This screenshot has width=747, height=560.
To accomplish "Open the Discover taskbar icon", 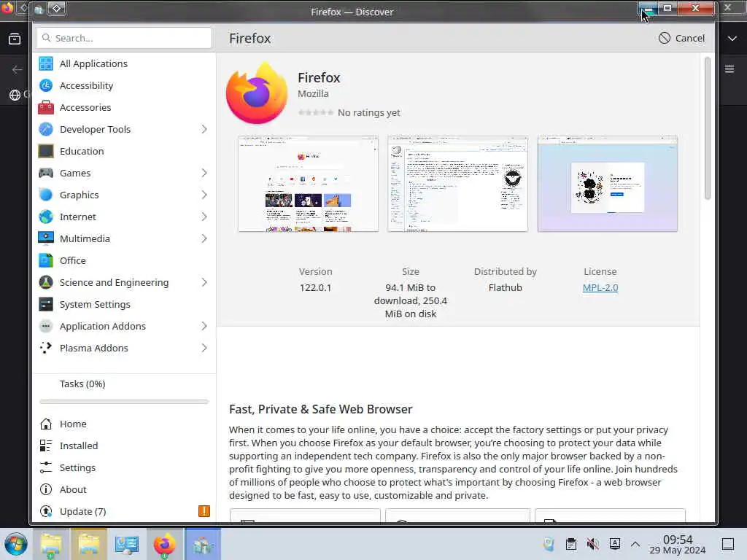I will [x=203, y=544].
